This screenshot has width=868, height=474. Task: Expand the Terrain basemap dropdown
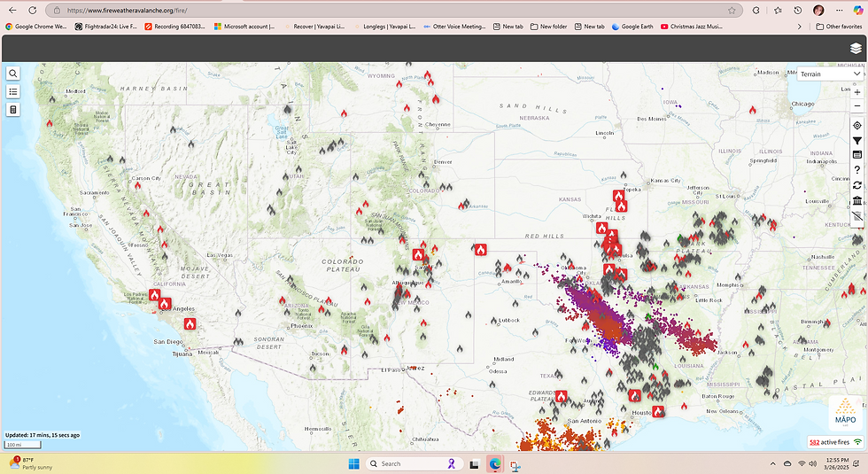coord(830,74)
